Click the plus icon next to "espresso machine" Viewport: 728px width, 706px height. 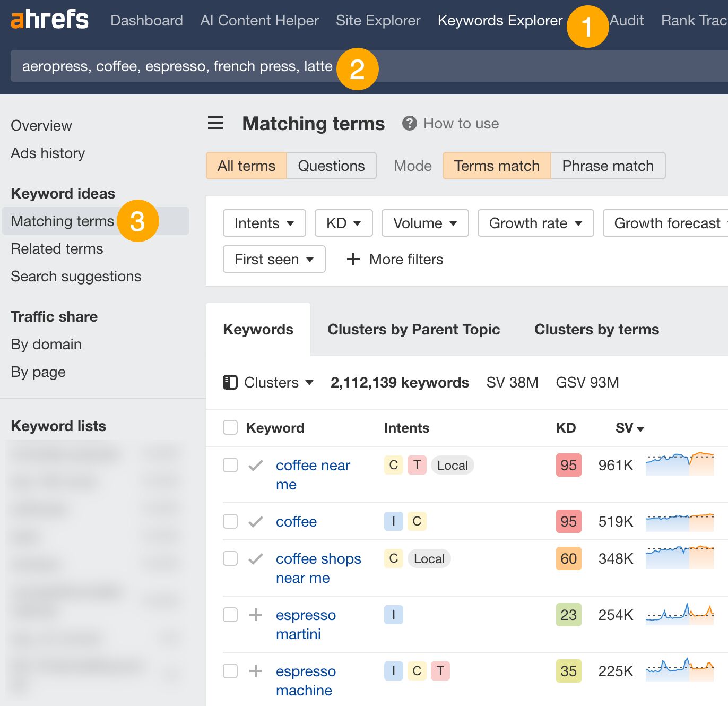pyautogui.click(x=256, y=671)
